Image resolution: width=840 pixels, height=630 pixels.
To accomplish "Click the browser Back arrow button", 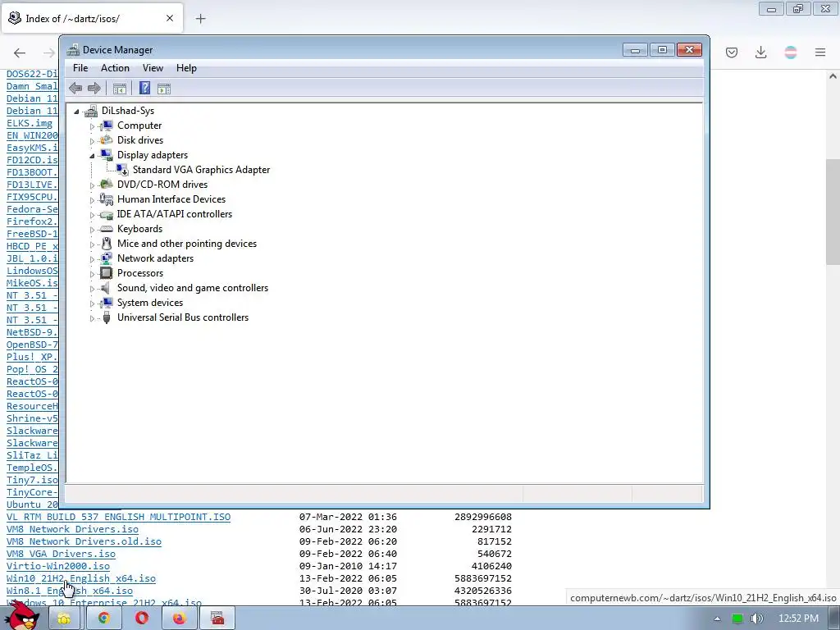I will click(20, 52).
